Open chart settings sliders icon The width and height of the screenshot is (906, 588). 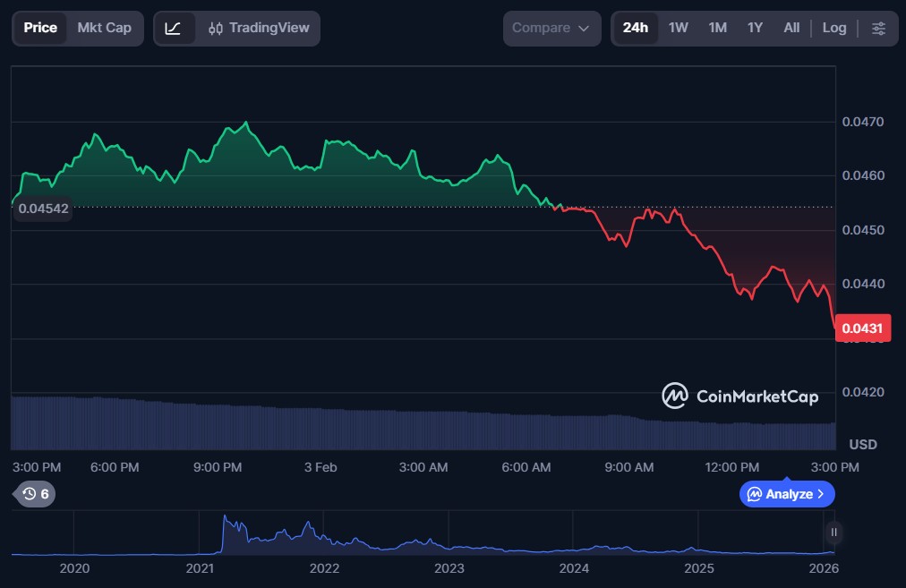tap(878, 29)
